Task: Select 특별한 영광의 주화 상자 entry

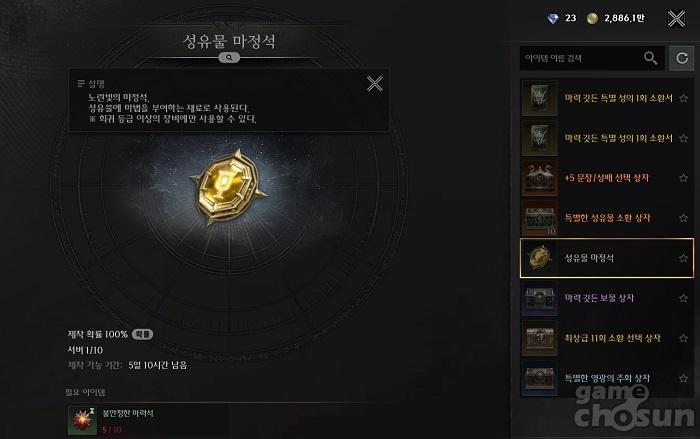Action: (x=607, y=378)
